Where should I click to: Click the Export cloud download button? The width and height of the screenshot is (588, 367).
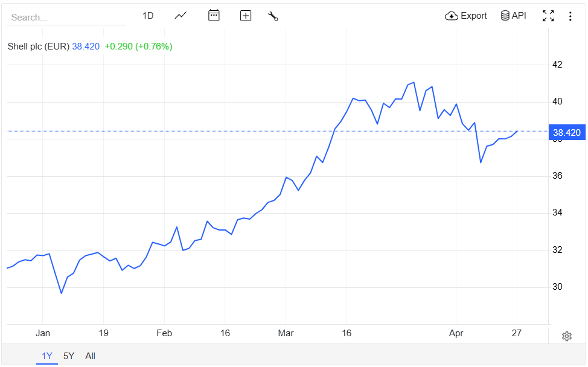coord(466,16)
